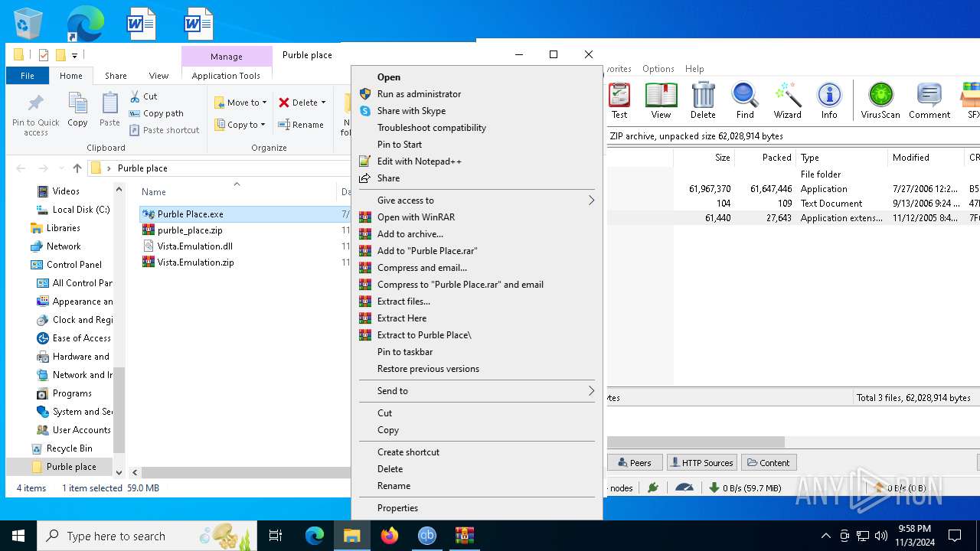Open the WinRAR taskbar icon
The image size is (980, 551).
point(464,536)
